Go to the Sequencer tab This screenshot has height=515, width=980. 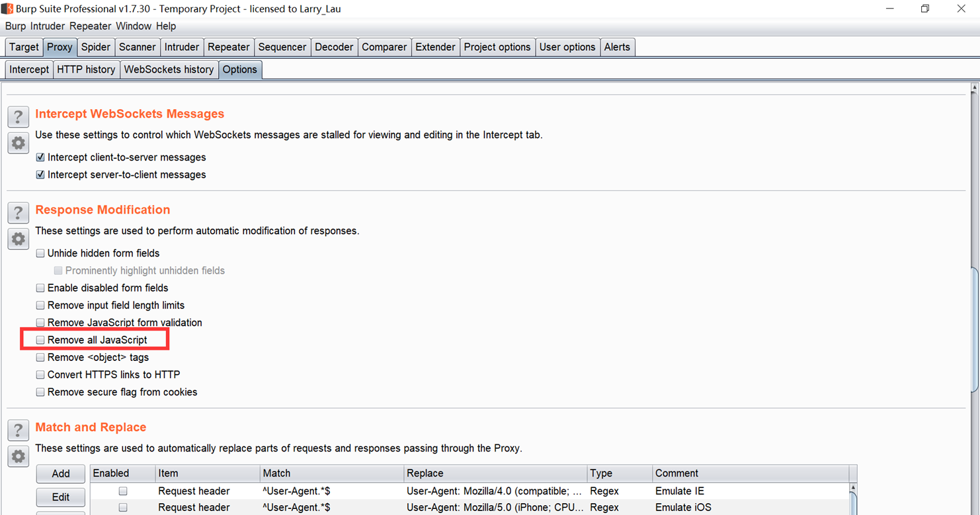[282, 47]
